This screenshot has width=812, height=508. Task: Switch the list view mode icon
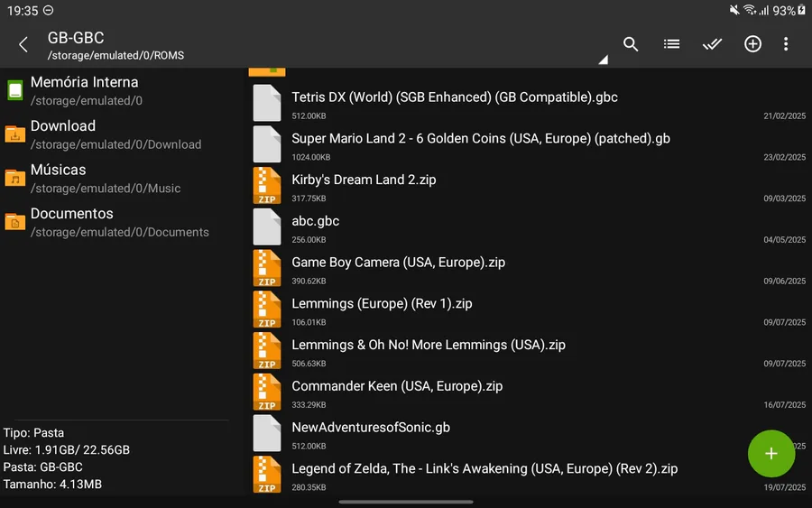pyautogui.click(x=671, y=44)
